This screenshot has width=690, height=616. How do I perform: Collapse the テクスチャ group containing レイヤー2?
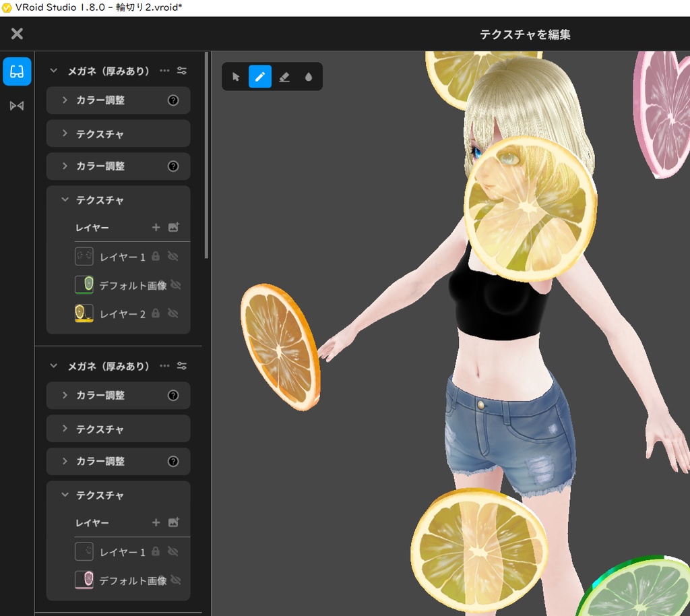tap(65, 199)
